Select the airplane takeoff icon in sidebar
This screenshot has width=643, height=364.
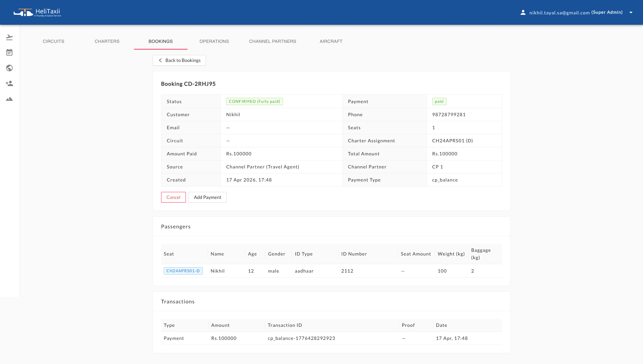click(x=10, y=37)
